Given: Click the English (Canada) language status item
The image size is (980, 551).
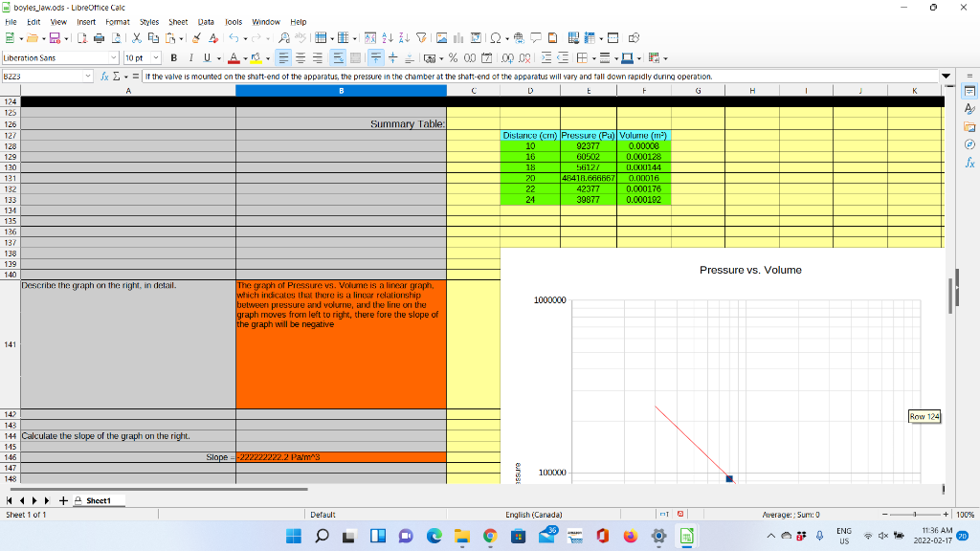Looking at the screenshot, I should click(532, 515).
